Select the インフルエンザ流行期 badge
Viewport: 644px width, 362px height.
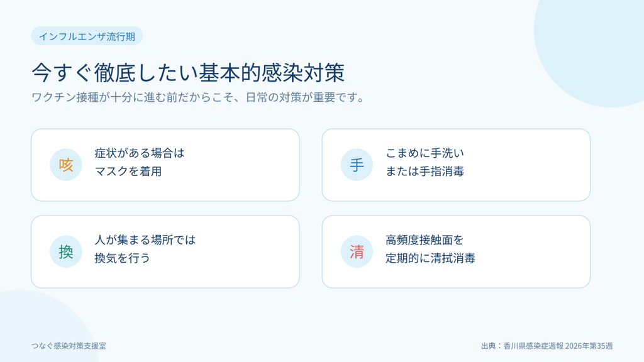(87, 36)
